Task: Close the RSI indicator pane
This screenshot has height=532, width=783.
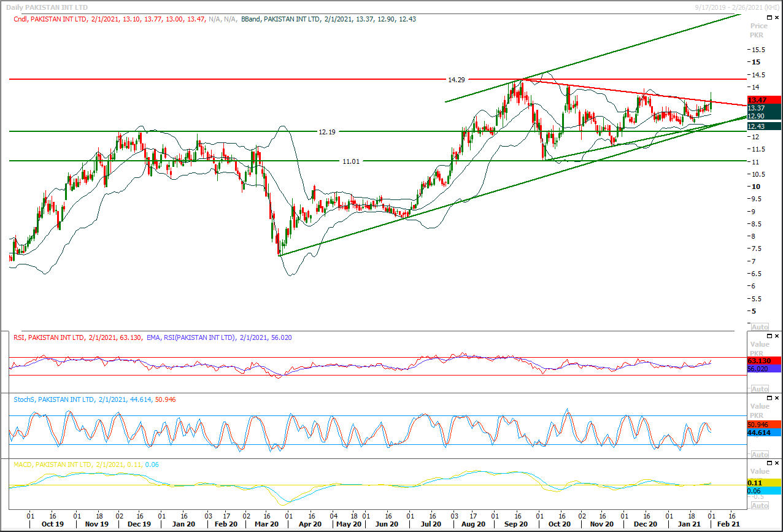Action: coord(777,336)
